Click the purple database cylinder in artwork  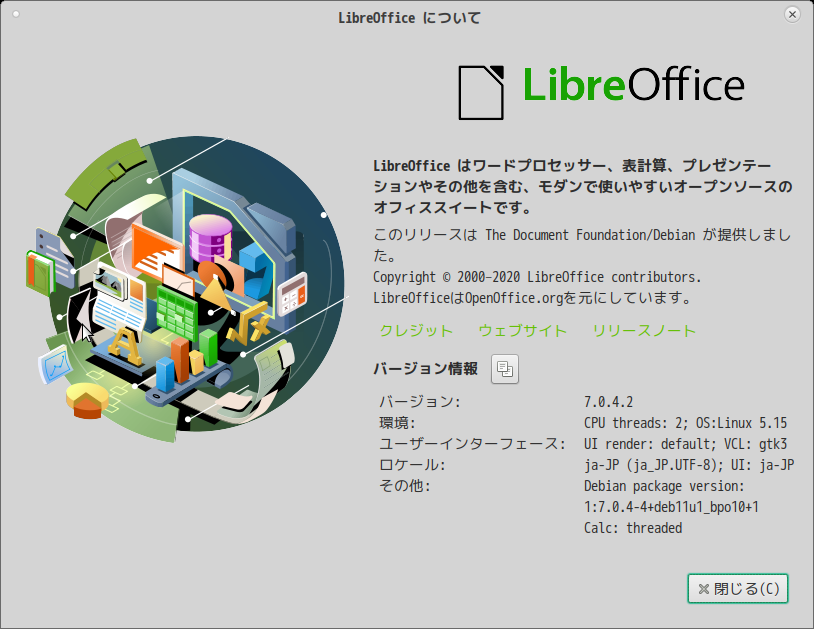point(210,238)
